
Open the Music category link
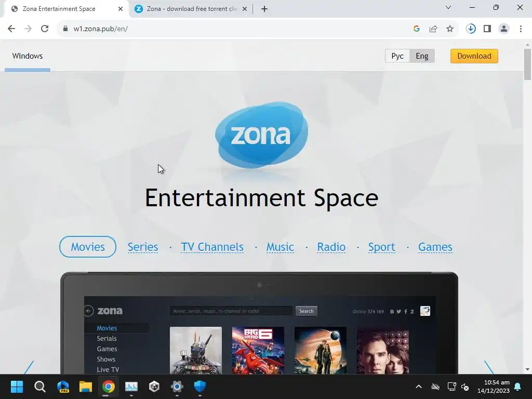pyautogui.click(x=280, y=247)
